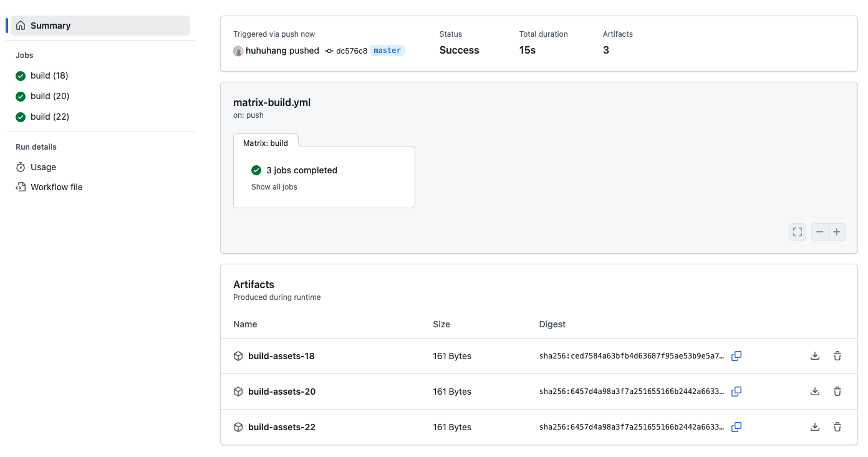Screen dimensions: 868x457
Task: Copy the digest of build-assets-20
Action: [736, 392]
